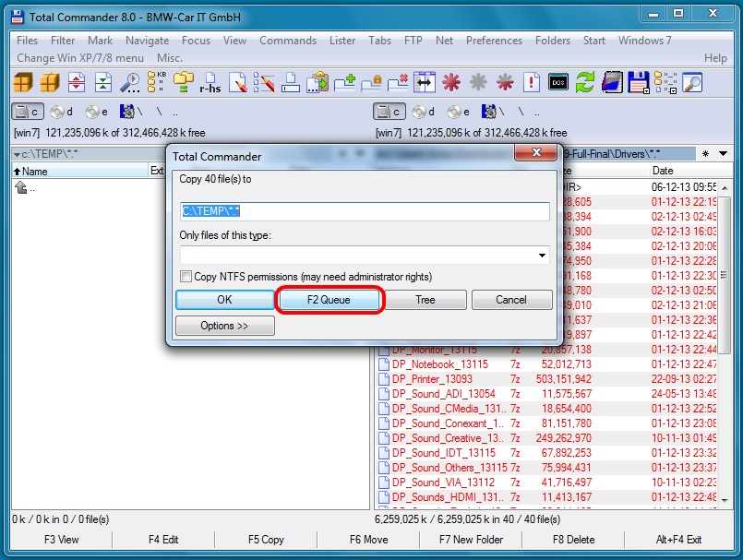The height and width of the screenshot is (560, 743).
Task: Open the magnifier search files icon
Action: click(x=129, y=82)
